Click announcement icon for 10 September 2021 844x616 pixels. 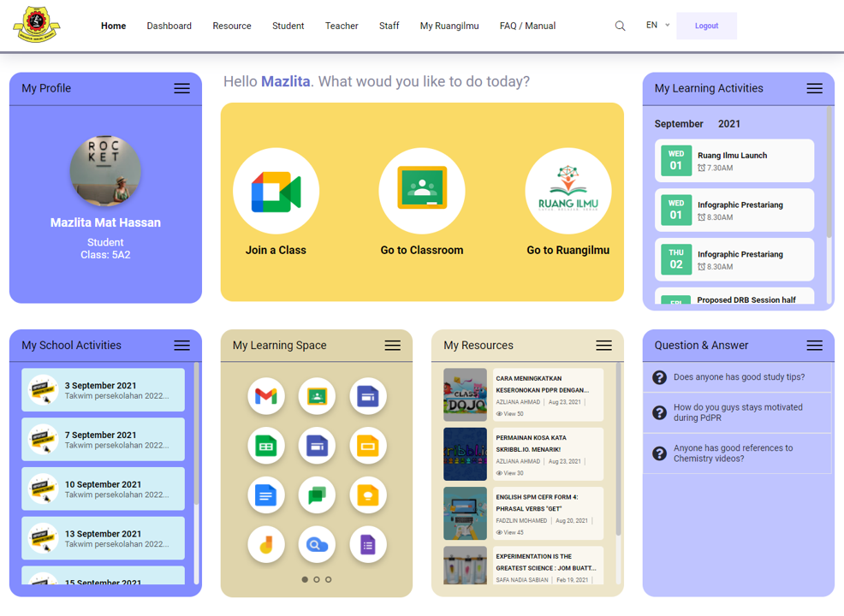[x=43, y=489]
